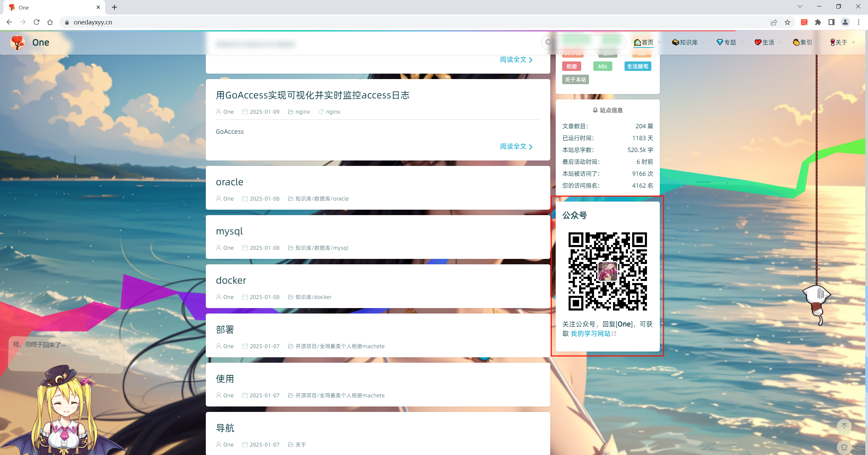The width and height of the screenshot is (868, 455).
Task: Open the red extension icon in toolbar
Action: [804, 22]
